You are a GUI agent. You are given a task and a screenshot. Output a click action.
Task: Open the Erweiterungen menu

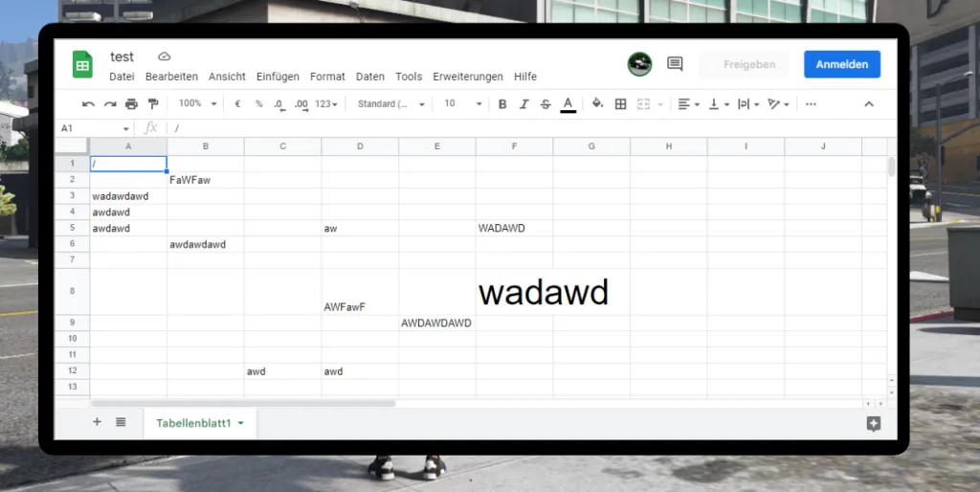click(467, 77)
